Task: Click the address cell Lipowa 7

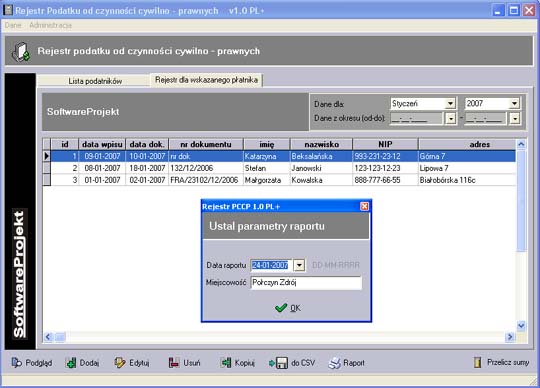Action: pos(467,168)
